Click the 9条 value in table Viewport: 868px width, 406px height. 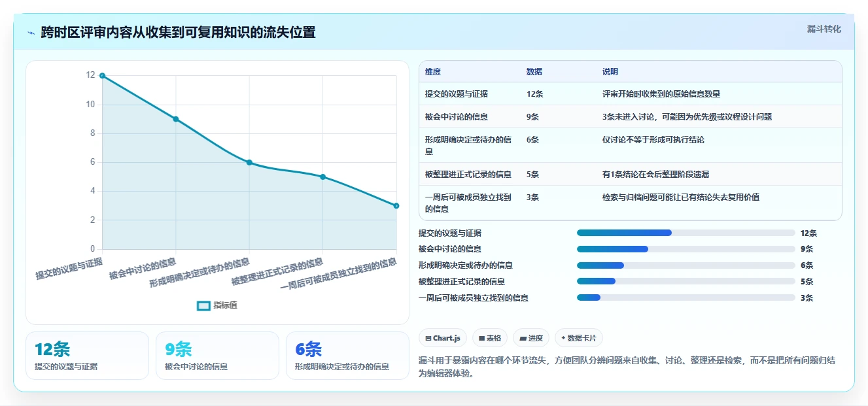point(533,117)
